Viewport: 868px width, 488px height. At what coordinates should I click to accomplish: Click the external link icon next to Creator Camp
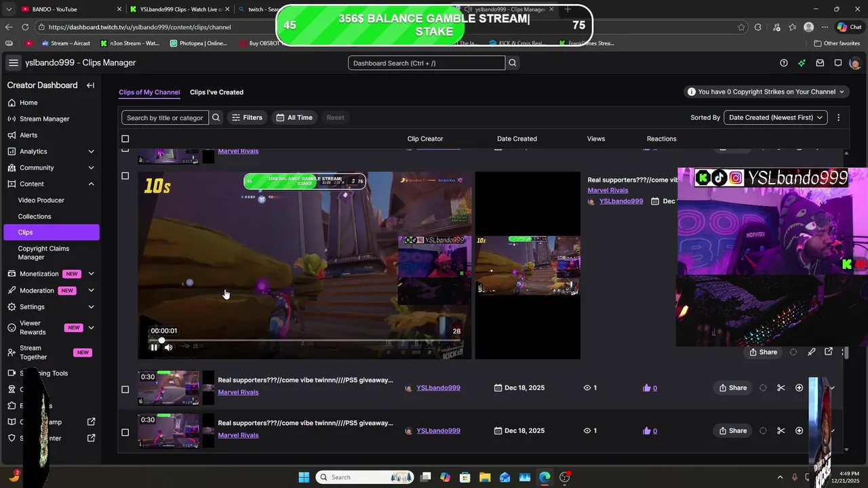click(x=92, y=422)
